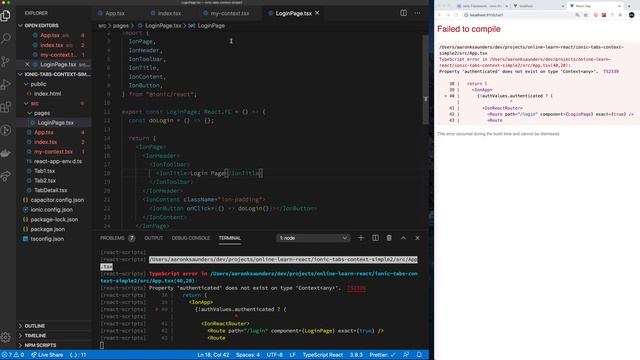Maximize the panel with the up chevron

(x=403, y=238)
